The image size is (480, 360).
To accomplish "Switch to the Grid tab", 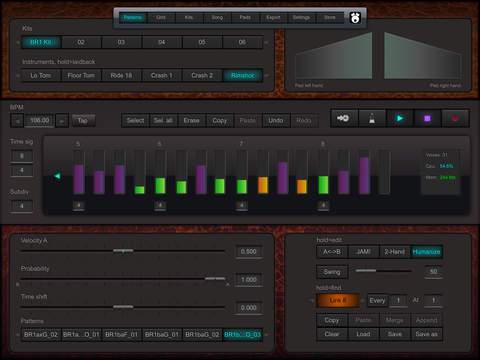I will [161, 17].
